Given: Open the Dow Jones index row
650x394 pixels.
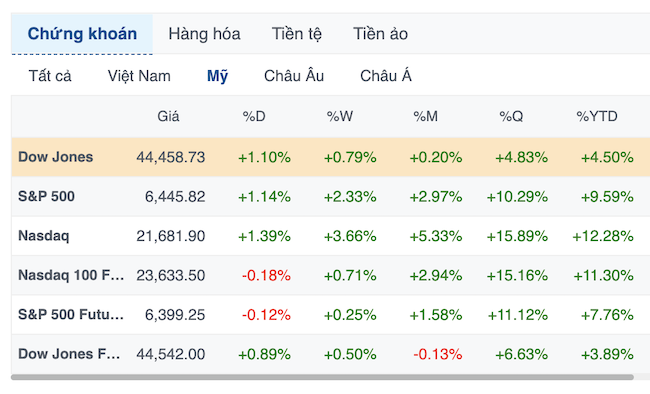Looking at the screenshot, I should 330,157.
